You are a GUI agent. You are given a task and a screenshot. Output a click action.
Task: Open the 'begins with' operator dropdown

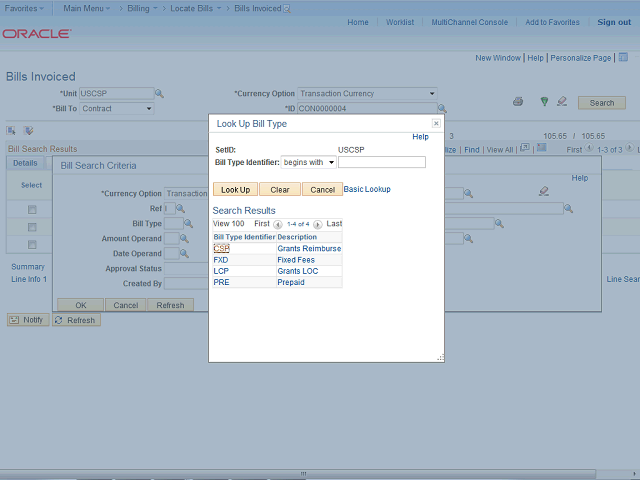[309, 162]
